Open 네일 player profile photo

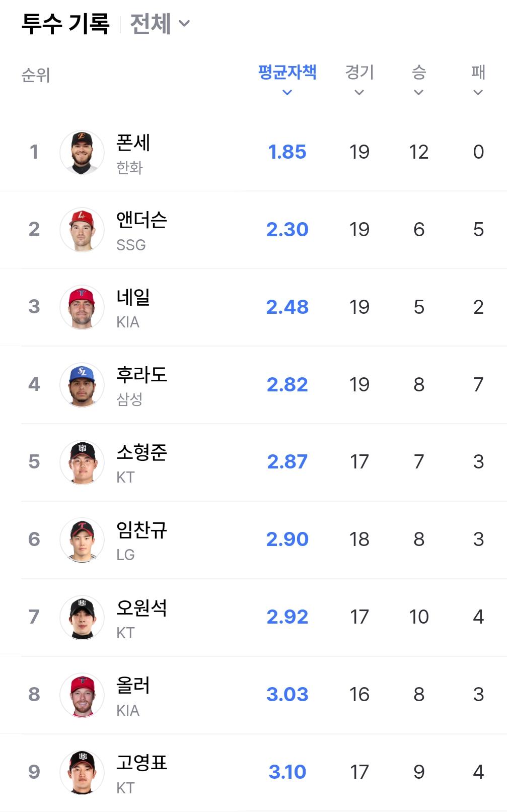(82, 307)
